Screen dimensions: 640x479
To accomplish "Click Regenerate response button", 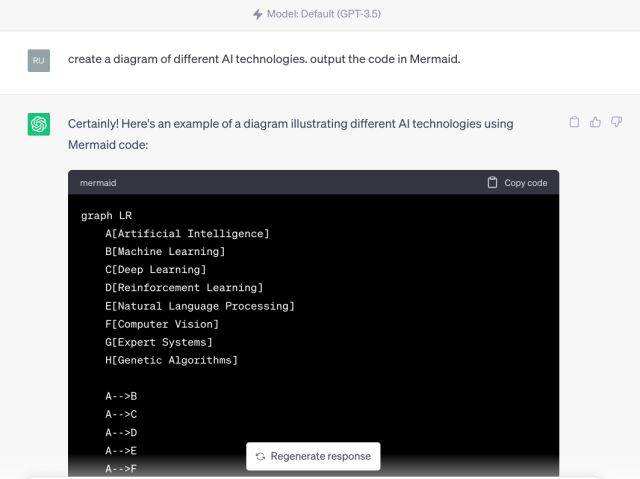I will click(313, 456).
